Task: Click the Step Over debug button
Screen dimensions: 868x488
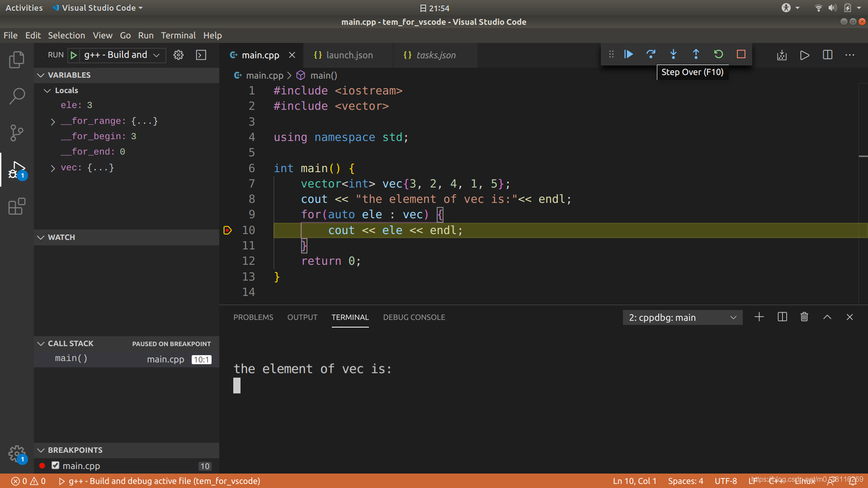Action: point(651,54)
